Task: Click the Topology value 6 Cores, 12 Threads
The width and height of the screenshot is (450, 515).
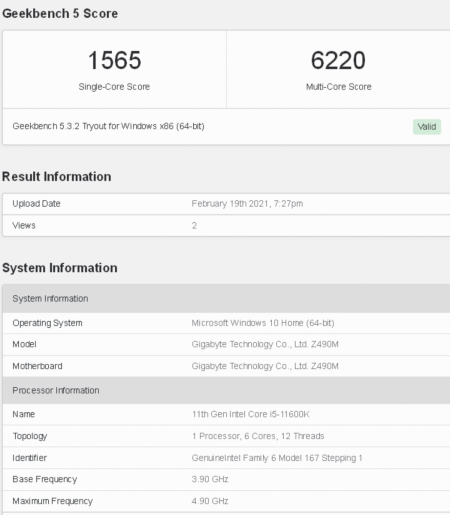Action: point(258,436)
